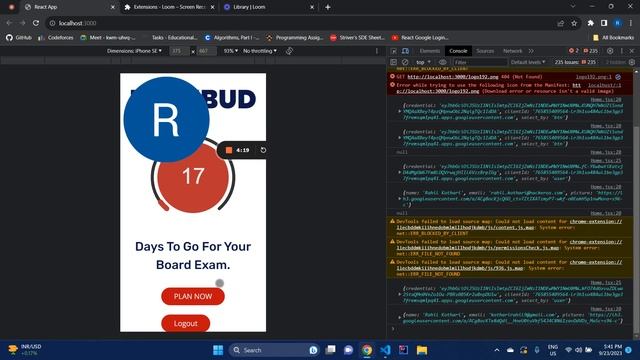Close the React App tab
The image size is (640, 360).
[x=113, y=7]
